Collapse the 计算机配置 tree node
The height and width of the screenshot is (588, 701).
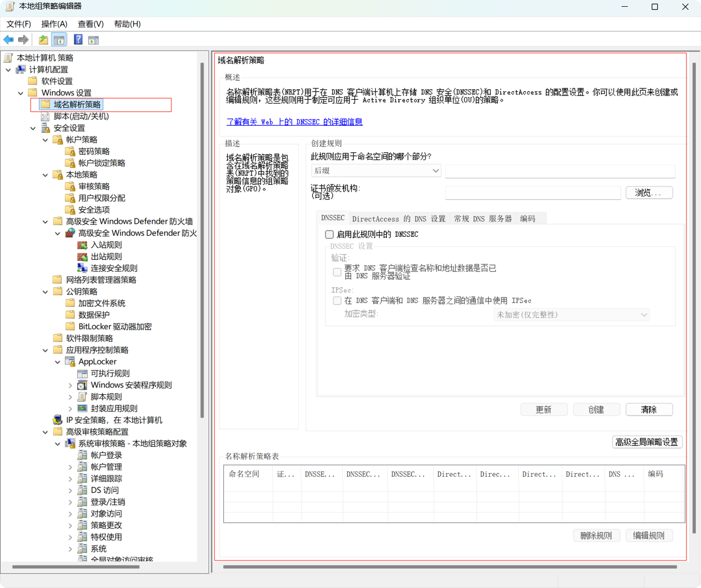8,70
